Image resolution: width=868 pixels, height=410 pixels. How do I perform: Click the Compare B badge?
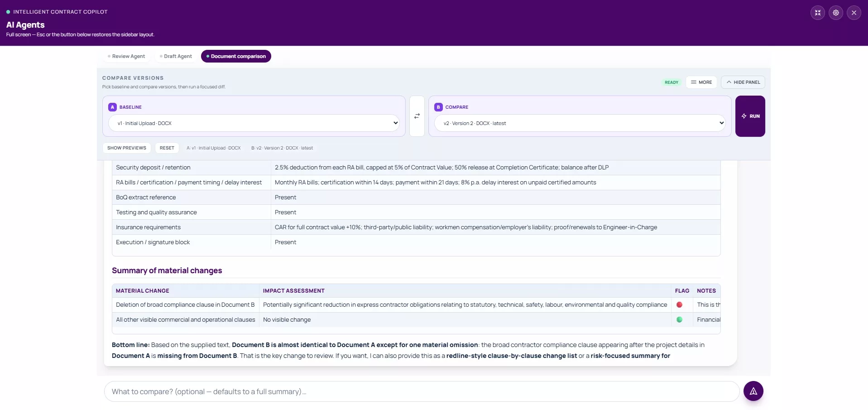(x=438, y=107)
